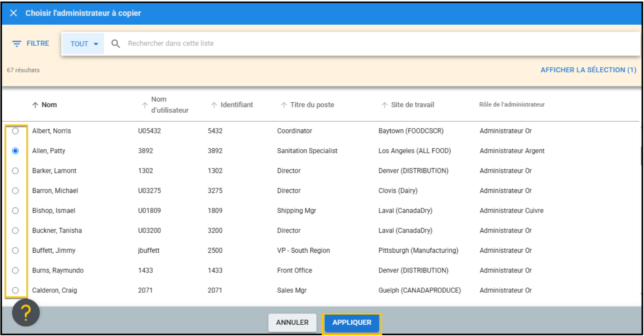Click the magnifying glass search icon
The width and height of the screenshot is (644, 336).
[x=116, y=44]
